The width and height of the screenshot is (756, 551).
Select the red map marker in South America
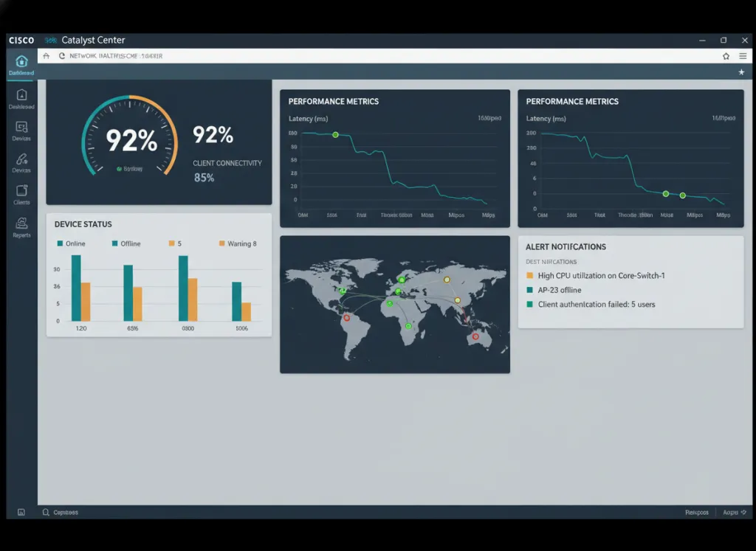pos(347,318)
